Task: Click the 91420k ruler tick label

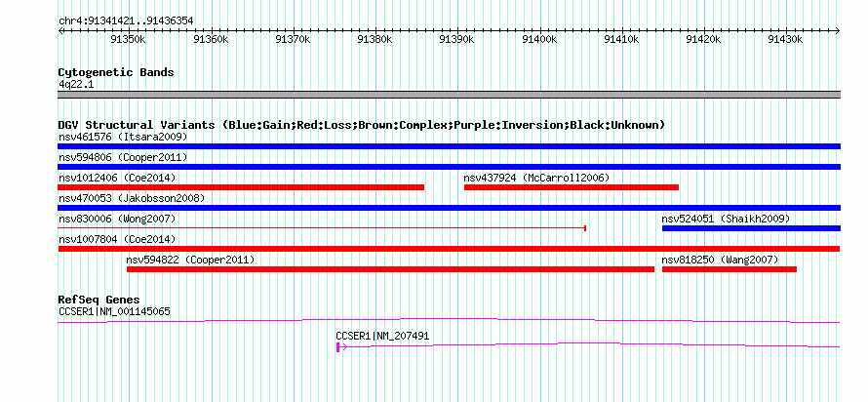Action: (703, 39)
